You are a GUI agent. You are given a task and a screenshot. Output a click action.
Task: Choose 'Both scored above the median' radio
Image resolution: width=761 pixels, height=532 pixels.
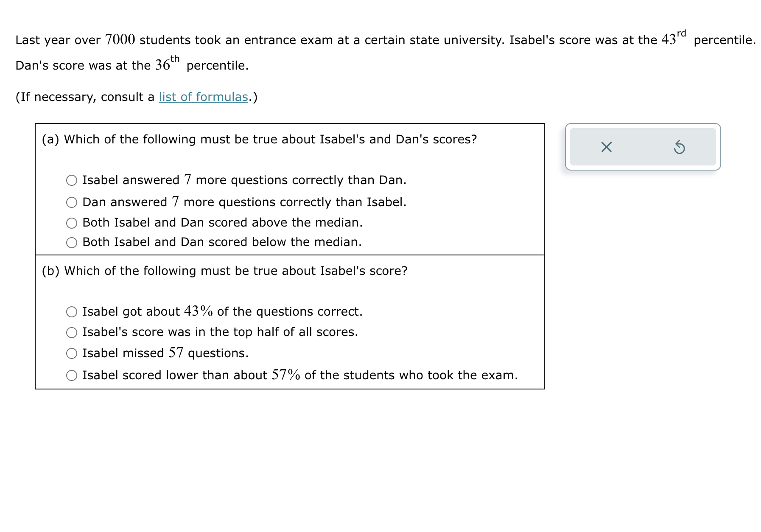tap(72, 223)
